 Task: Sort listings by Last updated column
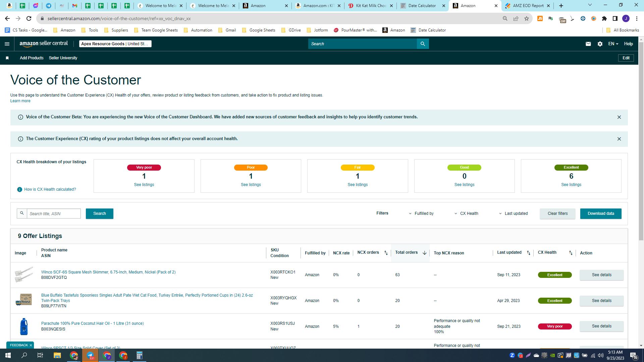[529, 253]
